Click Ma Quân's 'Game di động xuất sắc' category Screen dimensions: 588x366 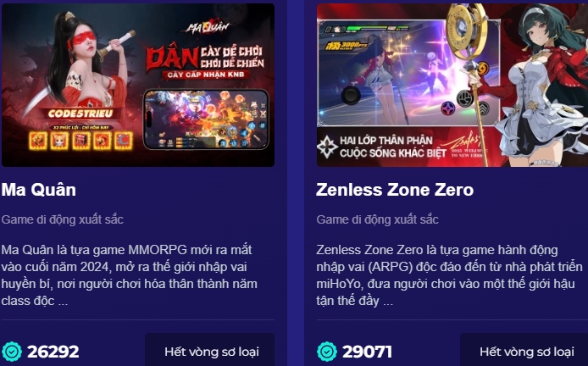click(62, 219)
